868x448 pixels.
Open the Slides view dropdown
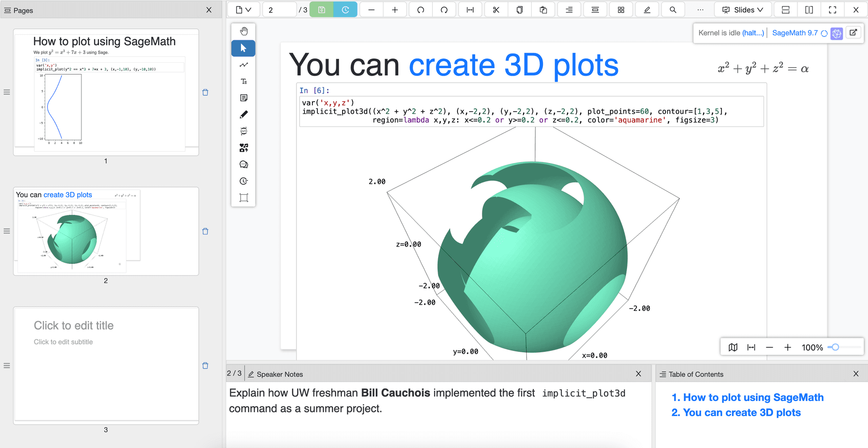[743, 9]
